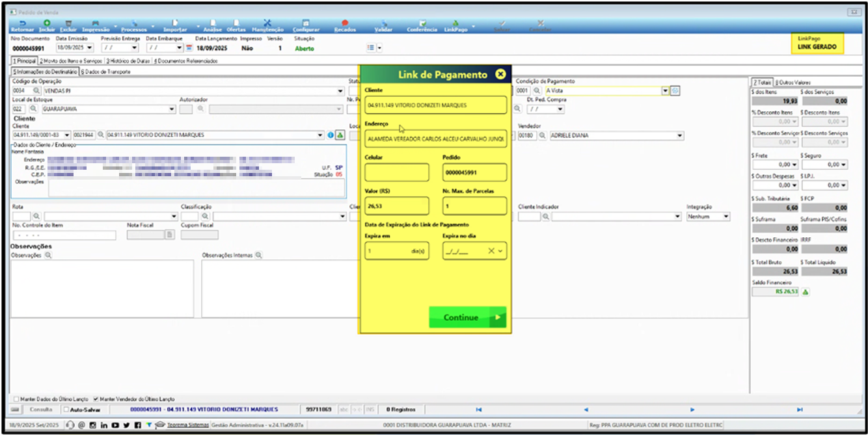
Task: Open the Manutenção tool
Action: click(x=267, y=25)
